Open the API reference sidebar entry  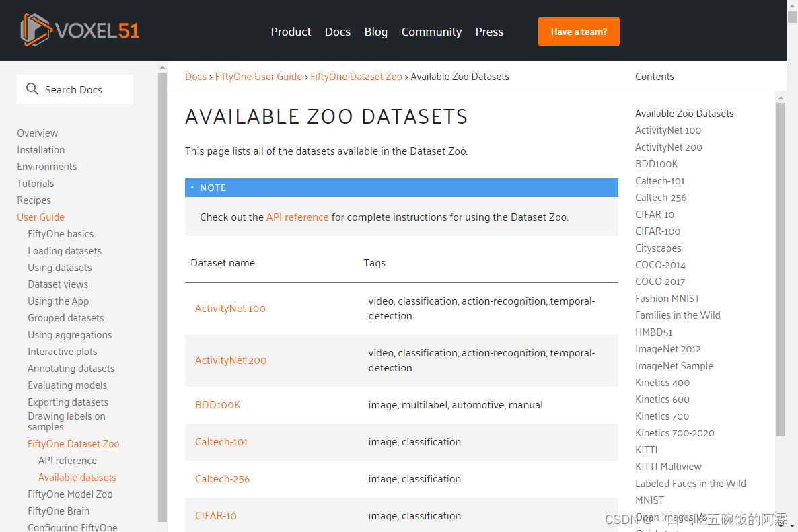point(67,460)
